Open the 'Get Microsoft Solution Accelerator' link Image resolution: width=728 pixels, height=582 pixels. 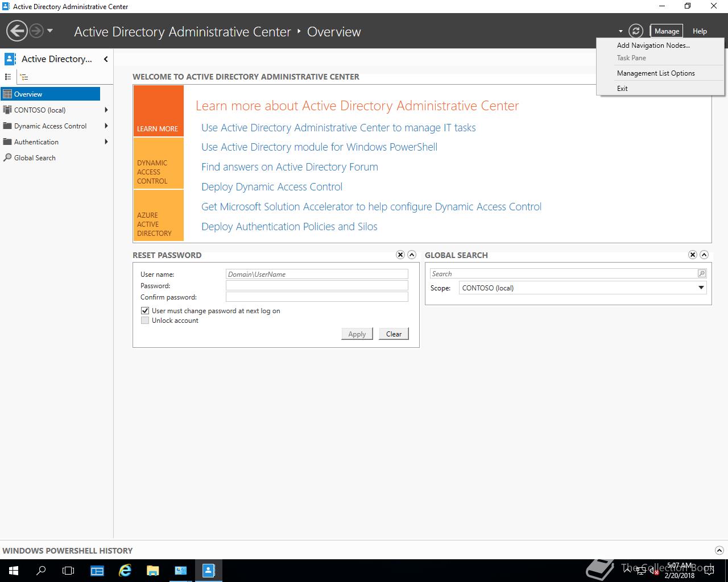tap(371, 207)
